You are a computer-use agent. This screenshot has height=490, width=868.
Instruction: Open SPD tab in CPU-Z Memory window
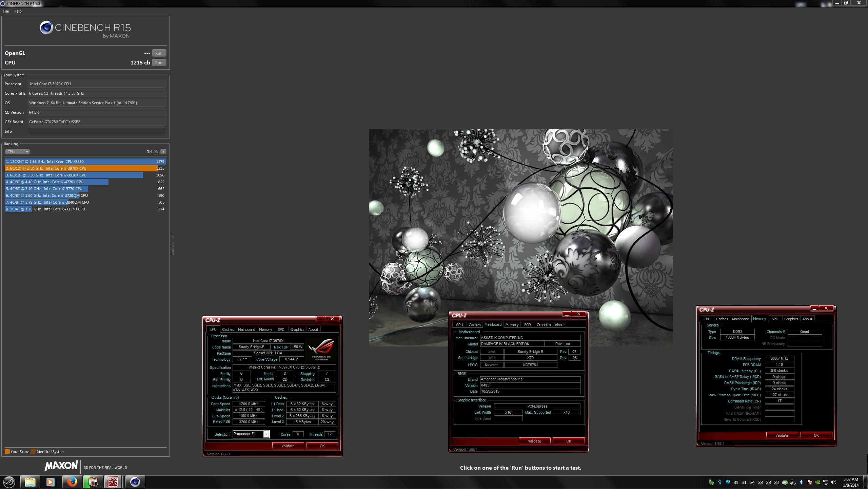[x=775, y=320]
